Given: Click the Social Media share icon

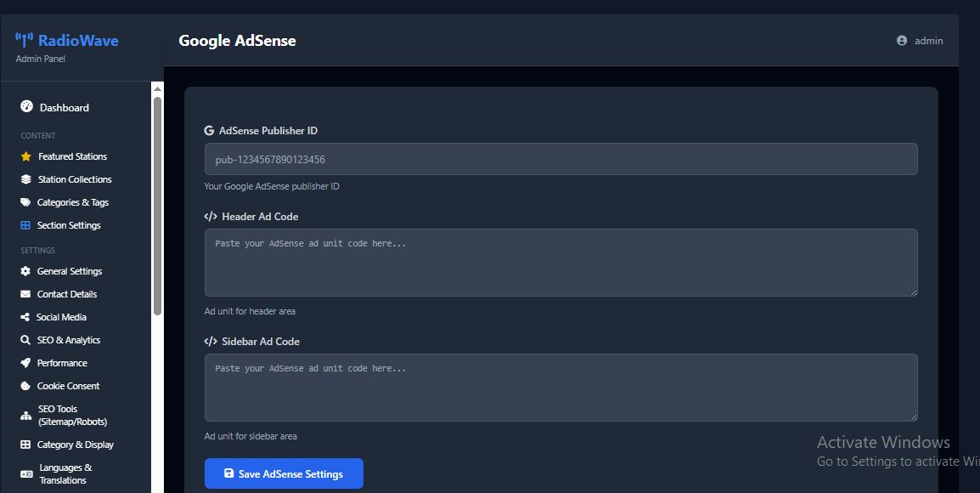Looking at the screenshot, I should pos(25,317).
